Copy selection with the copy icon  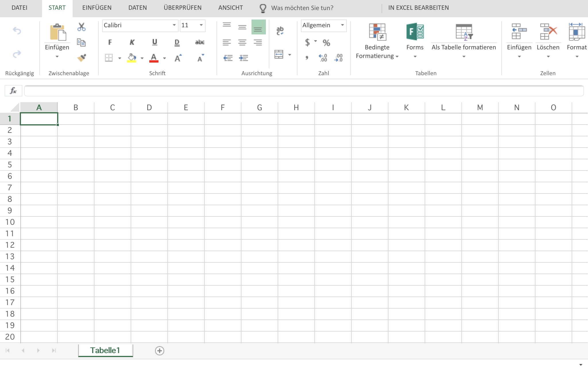82,42
